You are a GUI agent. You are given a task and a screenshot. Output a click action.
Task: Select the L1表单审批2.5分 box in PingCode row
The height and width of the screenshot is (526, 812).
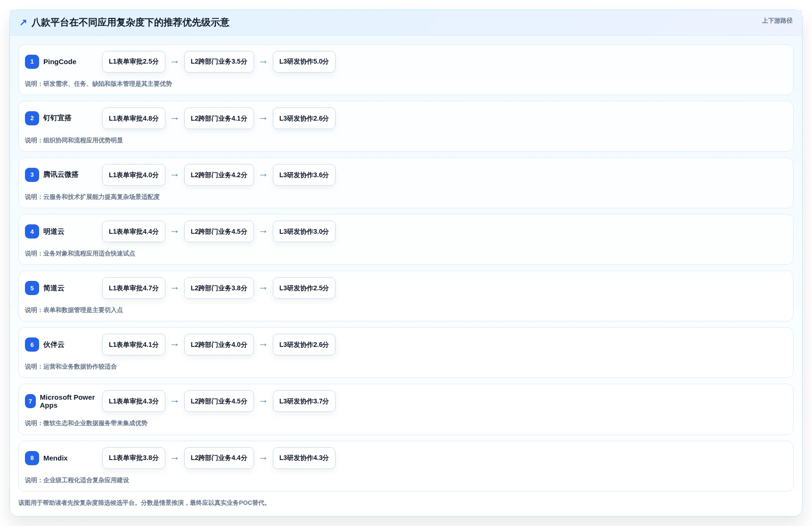point(134,62)
